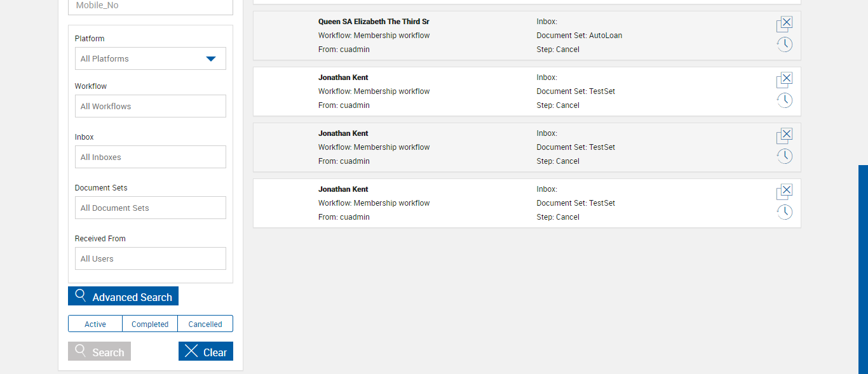Show history for the last Jonathan Kent row
This screenshot has height=374, width=868.
785,212
